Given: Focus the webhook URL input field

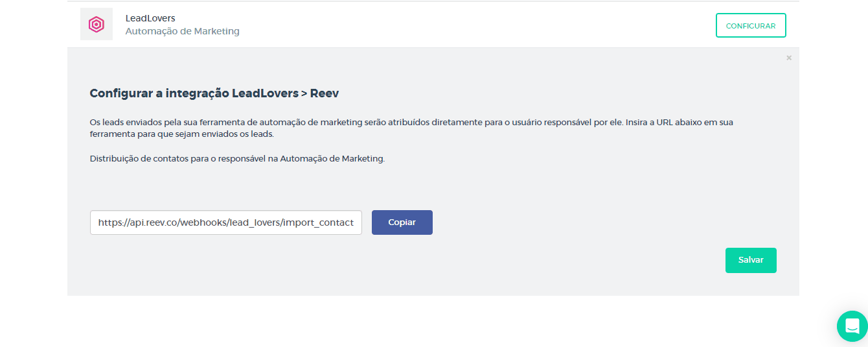Looking at the screenshot, I should point(225,222).
